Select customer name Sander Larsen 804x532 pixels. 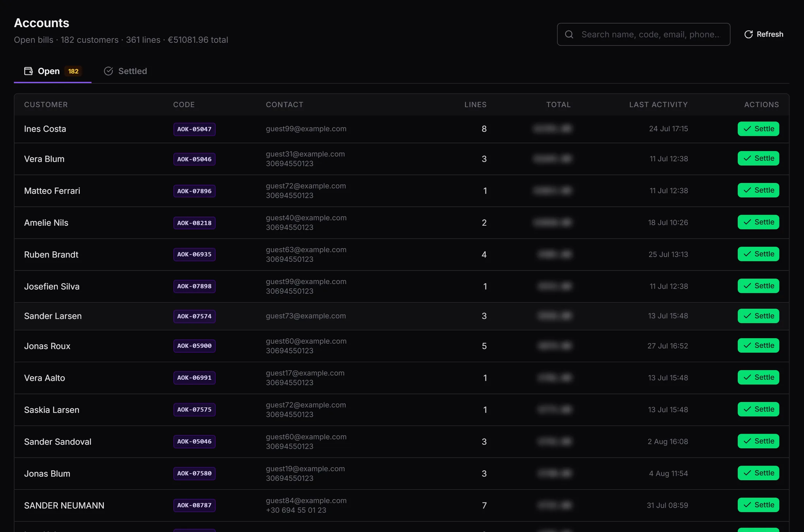click(x=53, y=316)
